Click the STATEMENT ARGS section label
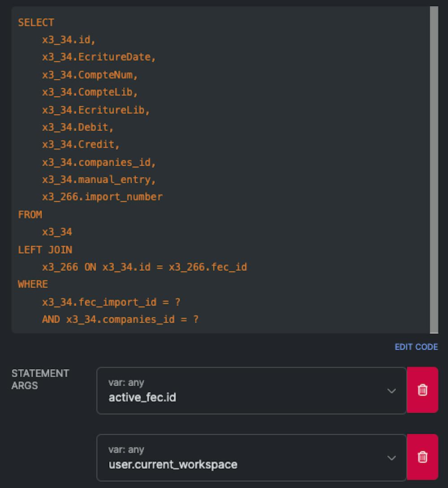Image resolution: width=448 pixels, height=488 pixels. [x=40, y=379]
